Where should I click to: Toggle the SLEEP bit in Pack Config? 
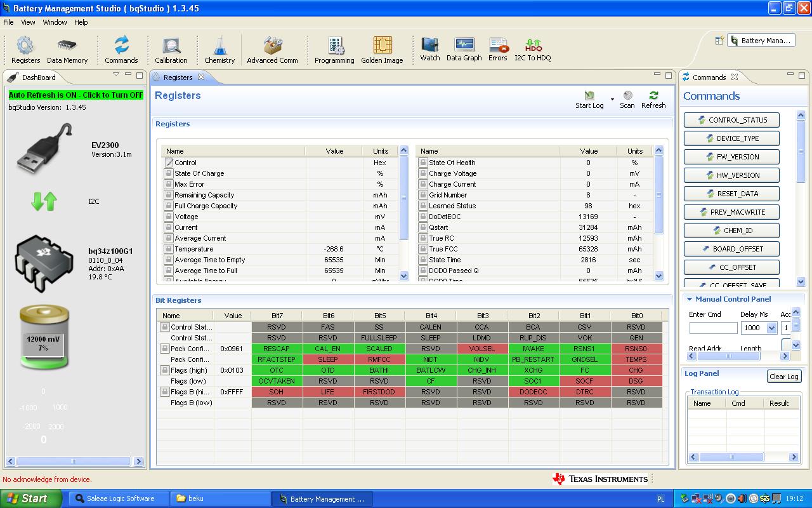coord(328,359)
